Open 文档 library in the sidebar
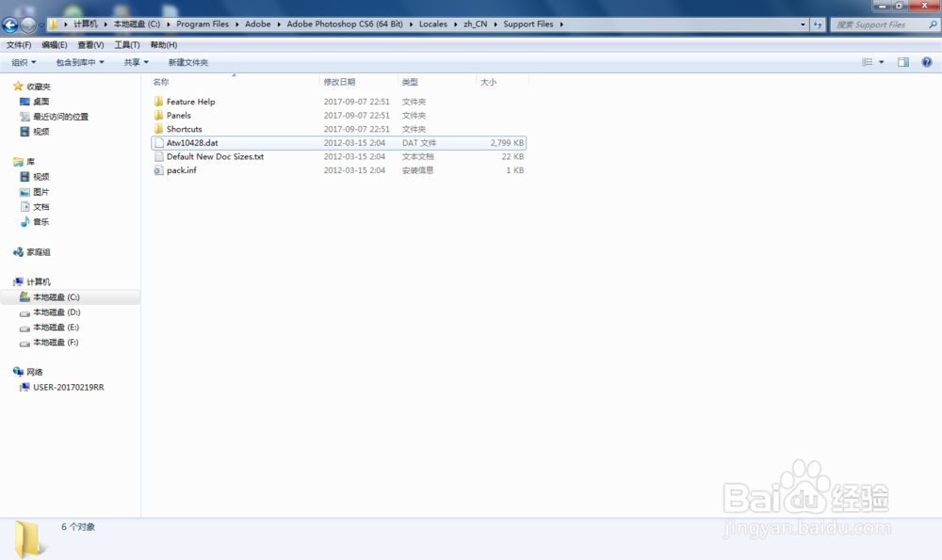Screen dimensions: 942x560 (x=41, y=207)
